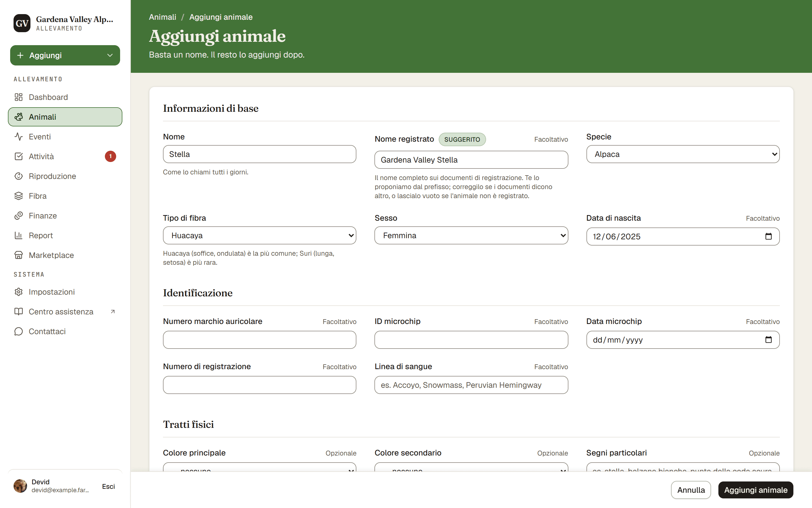The image size is (812, 508).
Task: Click the Segni particolari input field
Action: (x=683, y=467)
